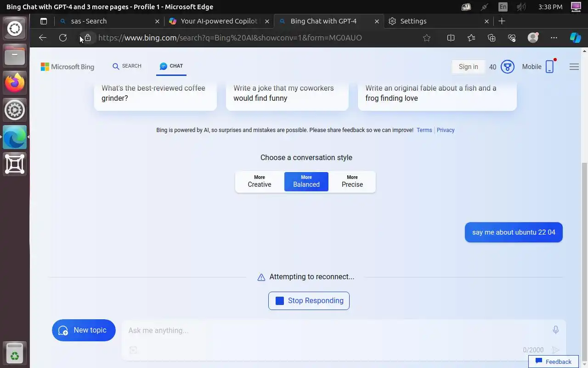Open the Collections icon
Image resolution: width=588 pixels, height=368 pixels.
492,38
